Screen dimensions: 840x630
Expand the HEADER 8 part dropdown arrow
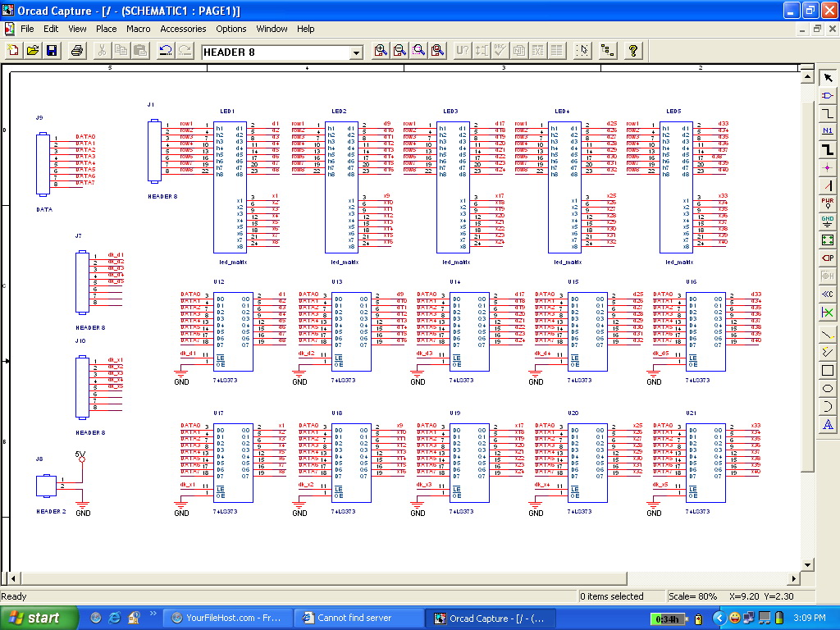(x=357, y=52)
